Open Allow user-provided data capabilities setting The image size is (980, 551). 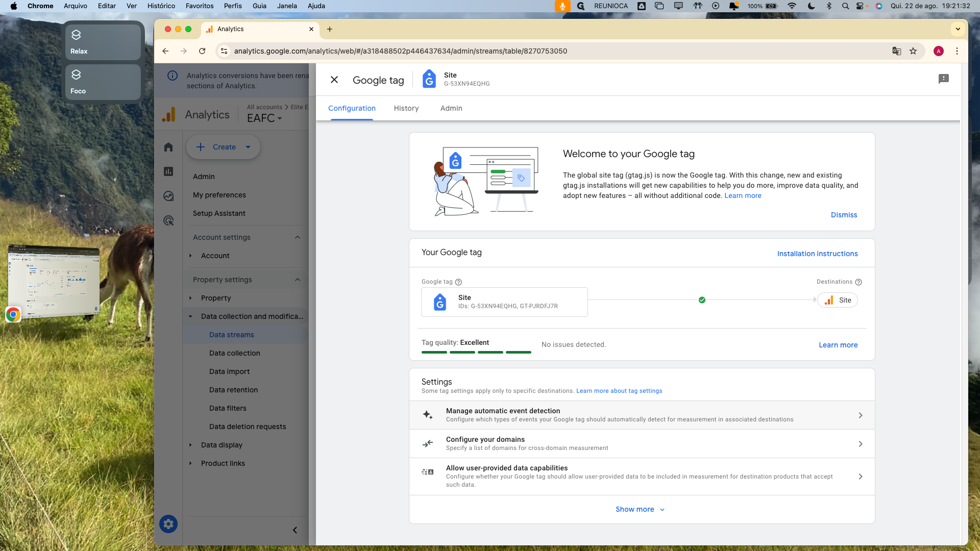(x=642, y=476)
